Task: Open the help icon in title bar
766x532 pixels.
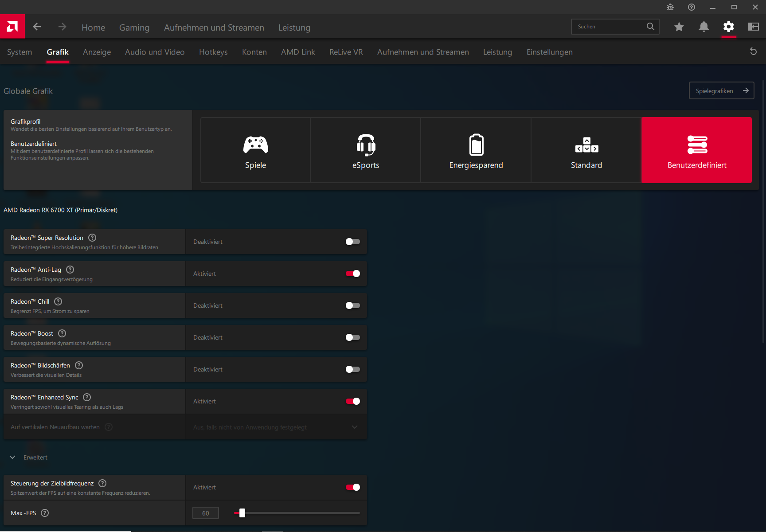Action: click(692, 7)
